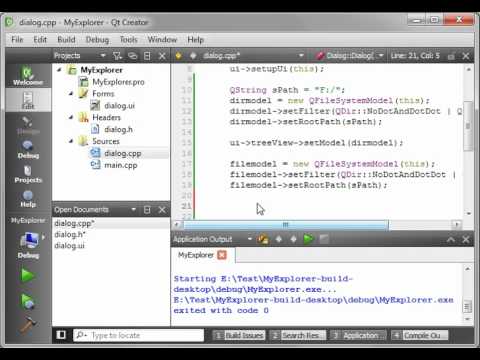Open the Window menu
Viewport: 480px width, 360px height.
pos(162,40)
